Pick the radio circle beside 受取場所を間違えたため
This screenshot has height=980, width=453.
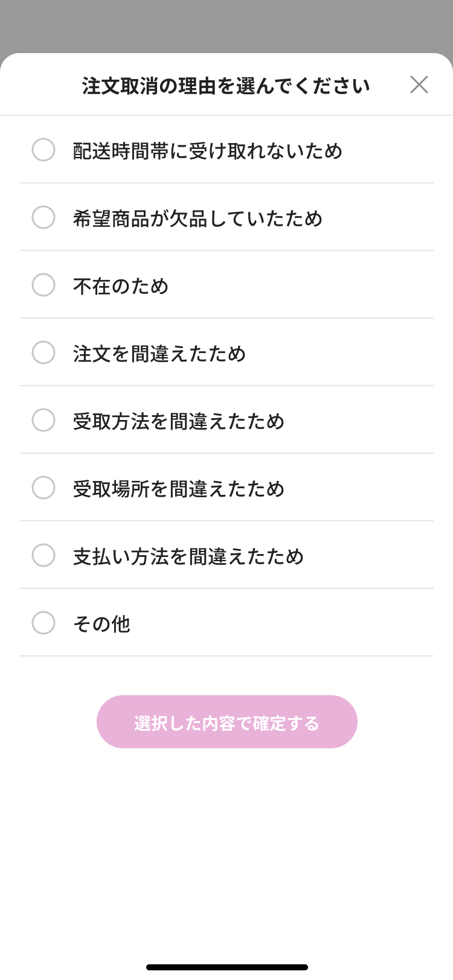click(x=43, y=488)
